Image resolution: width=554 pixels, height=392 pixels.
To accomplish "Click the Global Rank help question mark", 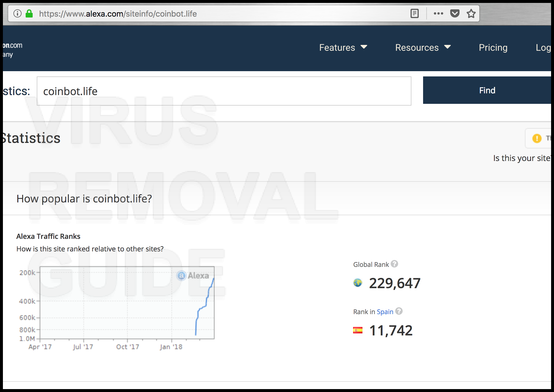I will pyautogui.click(x=395, y=264).
